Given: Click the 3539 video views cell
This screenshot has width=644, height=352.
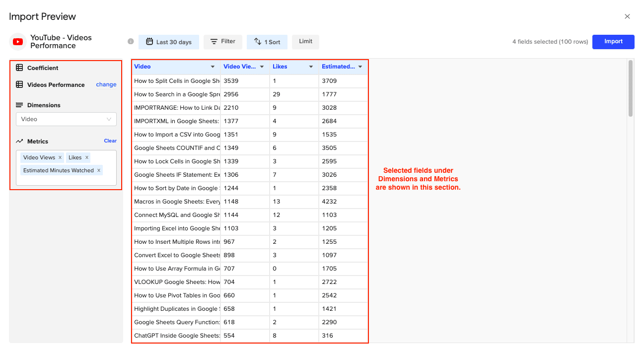Looking at the screenshot, I should coord(245,81).
